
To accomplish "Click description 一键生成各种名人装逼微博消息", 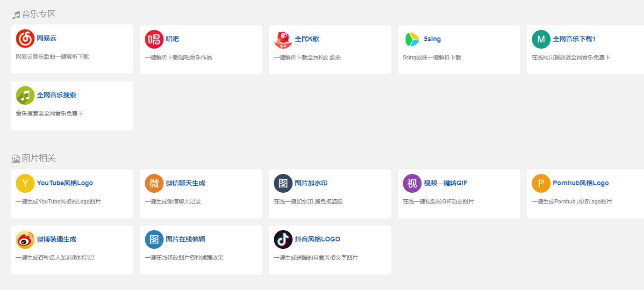I will [x=55, y=258].
